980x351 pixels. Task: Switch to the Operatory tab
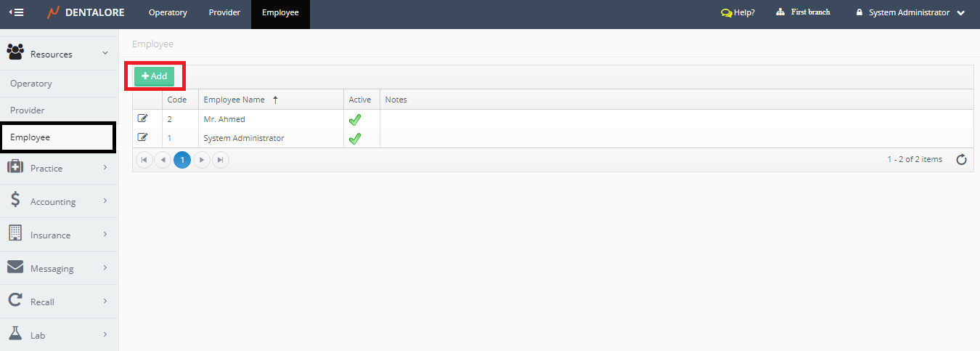(x=168, y=12)
